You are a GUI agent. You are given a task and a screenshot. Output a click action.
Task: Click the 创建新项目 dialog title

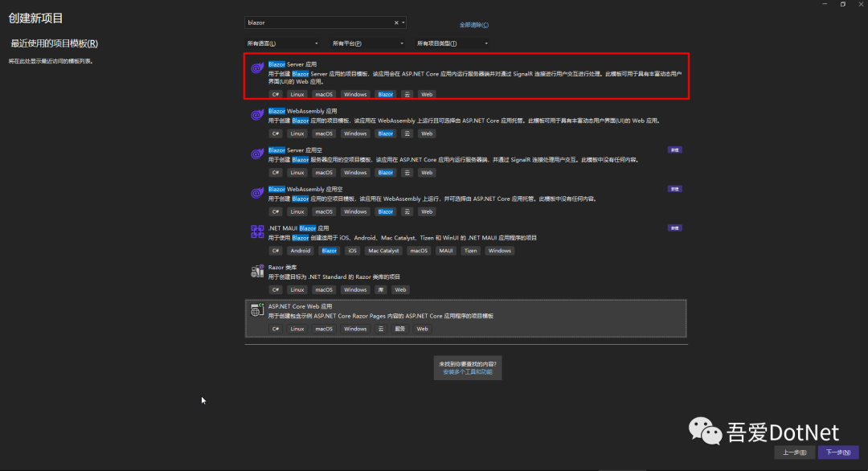(35, 18)
